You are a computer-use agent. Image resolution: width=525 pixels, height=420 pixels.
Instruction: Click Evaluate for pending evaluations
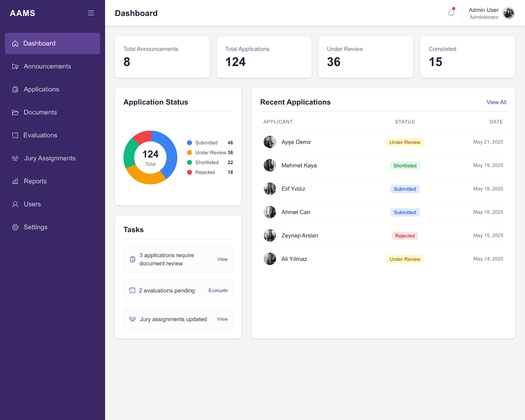tap(218, 290)
